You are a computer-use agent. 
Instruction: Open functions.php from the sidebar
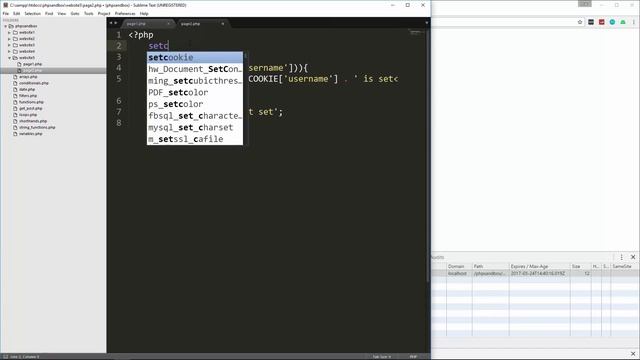(31, 102)
